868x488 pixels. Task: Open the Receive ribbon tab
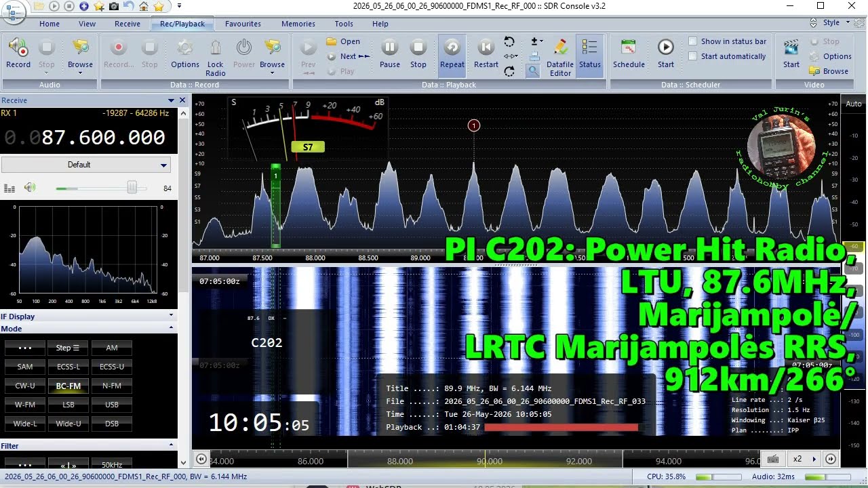tap(127, 24)
